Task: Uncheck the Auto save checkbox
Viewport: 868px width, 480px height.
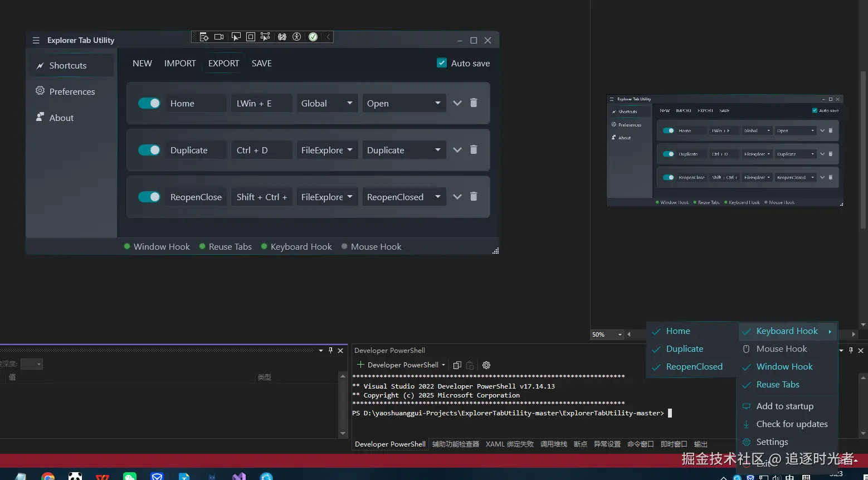Action: click(x=442, y=63)
